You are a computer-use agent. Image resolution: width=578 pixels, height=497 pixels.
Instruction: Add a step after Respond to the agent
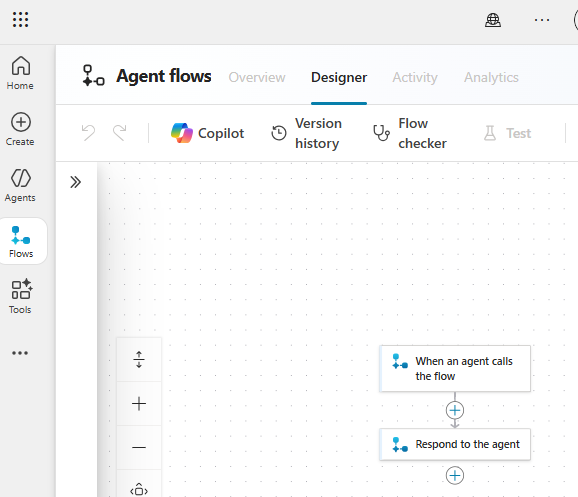pyautogui.click(x=455, y=476)
